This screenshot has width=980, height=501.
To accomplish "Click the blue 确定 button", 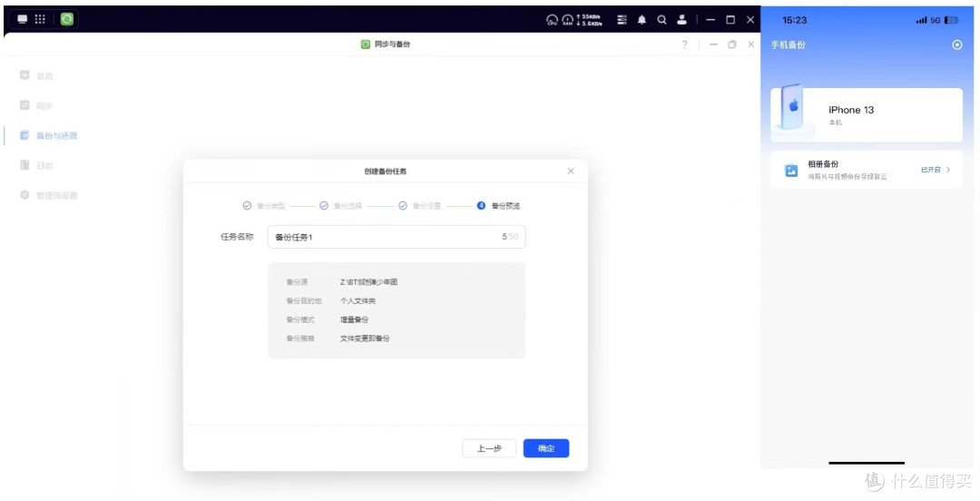I will (x=546, y=448).
